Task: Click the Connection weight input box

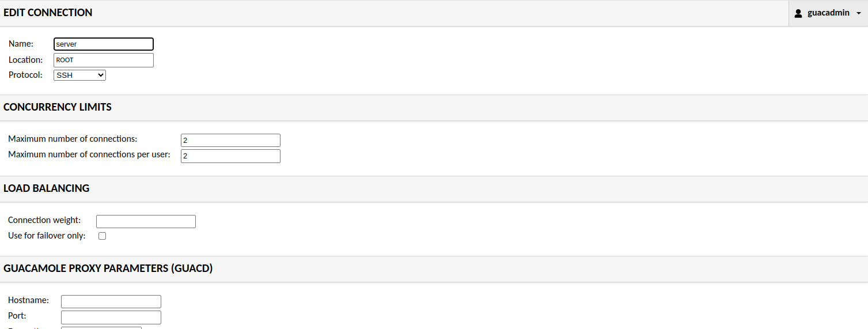Action: 146,221
